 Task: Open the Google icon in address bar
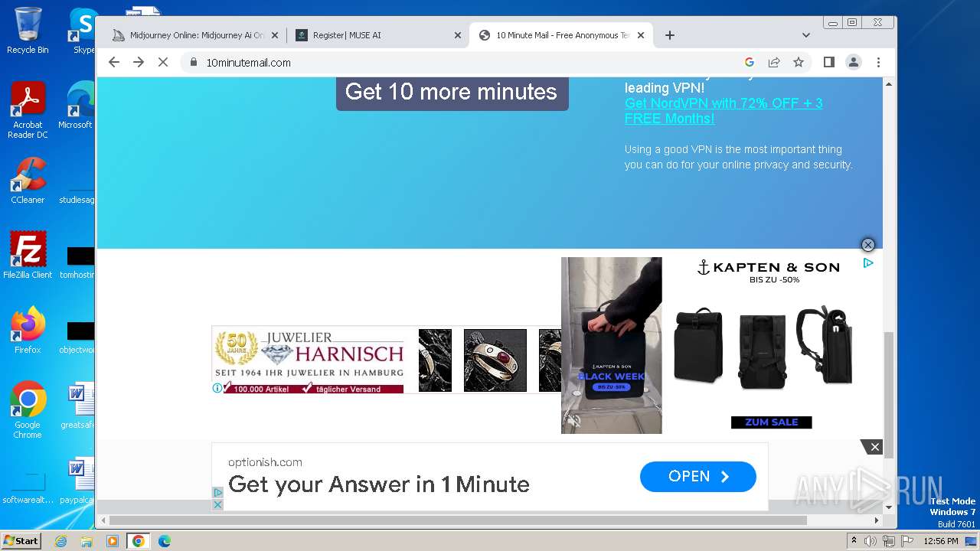pos(750,62)
